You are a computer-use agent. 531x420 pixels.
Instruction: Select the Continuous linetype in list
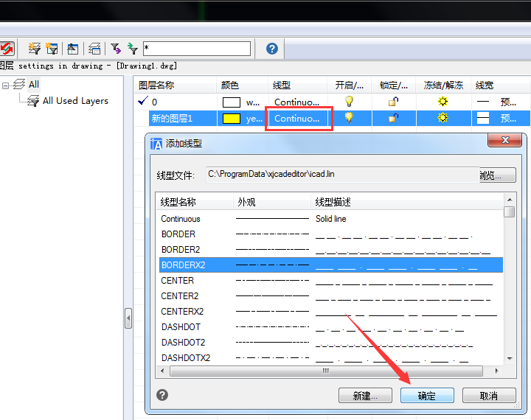(x=331, y=219)
